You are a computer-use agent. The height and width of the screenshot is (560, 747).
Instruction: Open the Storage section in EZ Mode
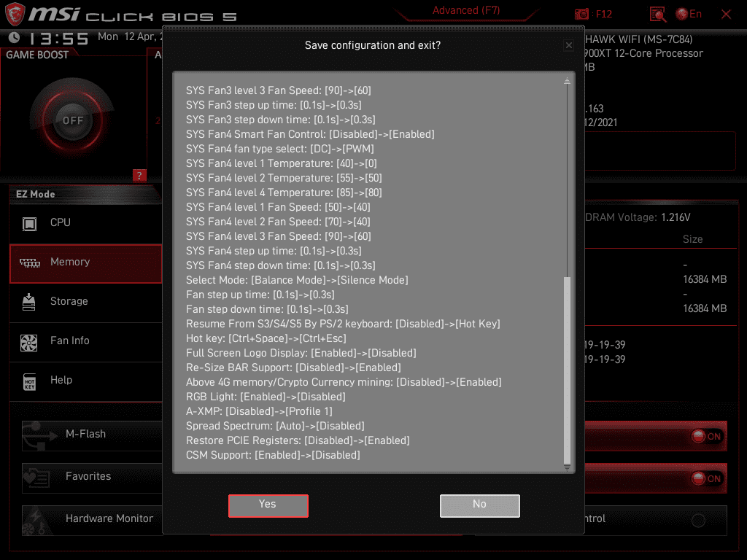pyautogui.click(x=86, y=303)
